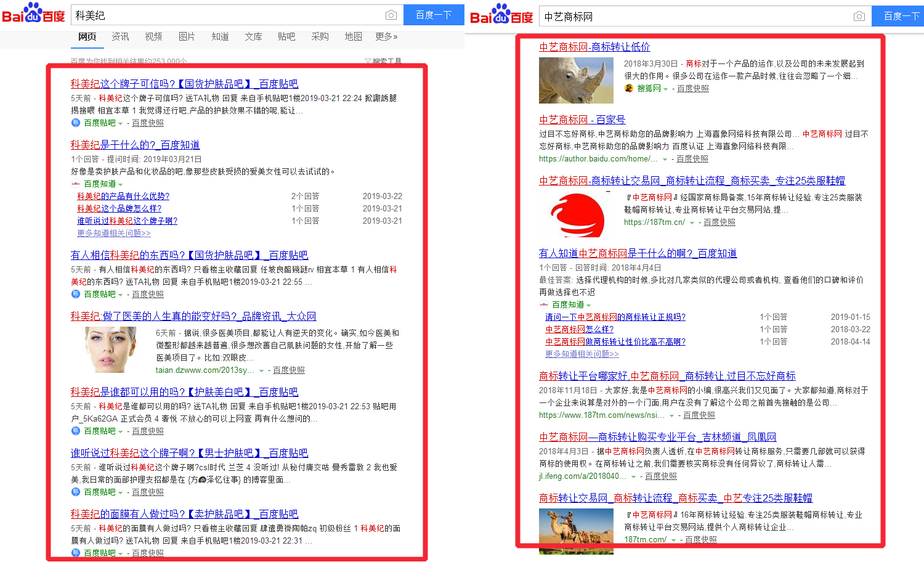Open result 科美纪这个牌子可信吗?【国货护肤品吧】
Screen dimensions: 924x567
click(184, 84)
